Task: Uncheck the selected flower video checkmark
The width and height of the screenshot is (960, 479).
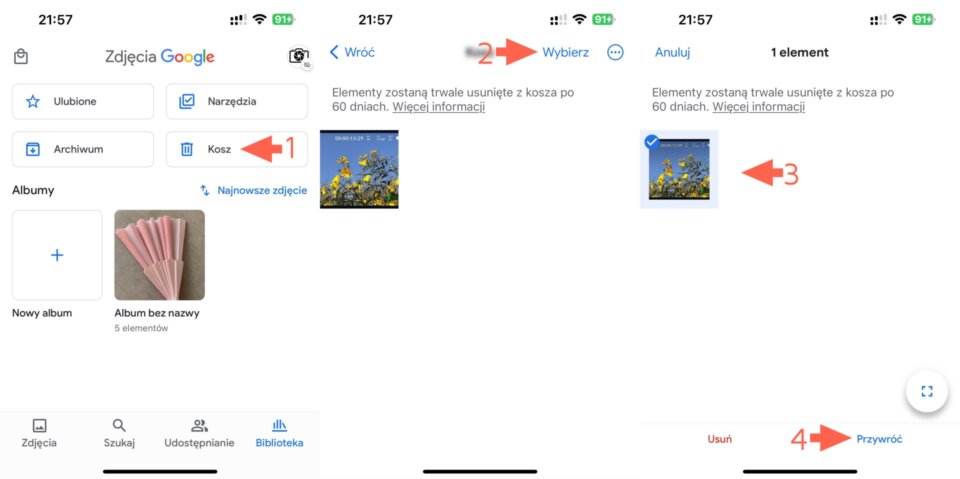Action: (x=652, y=142)
